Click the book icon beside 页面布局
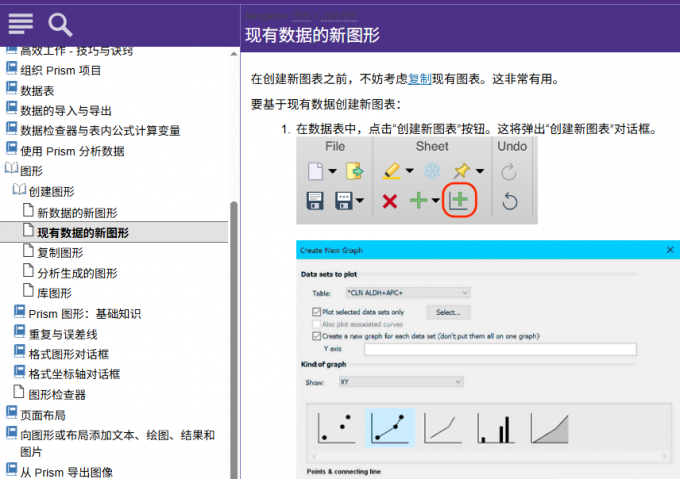Image resolution: width=680 pixels, height=479 pixels. pyautogui.click(x=11, y=412)
